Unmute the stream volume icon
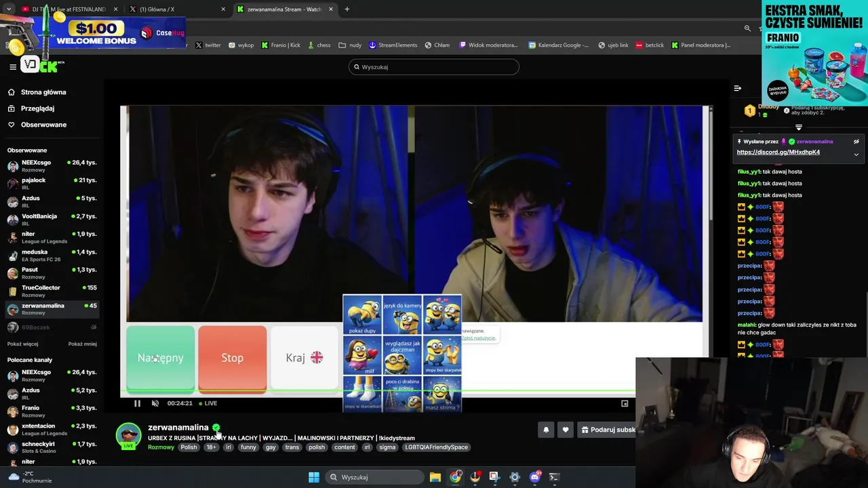 (155, 403)
